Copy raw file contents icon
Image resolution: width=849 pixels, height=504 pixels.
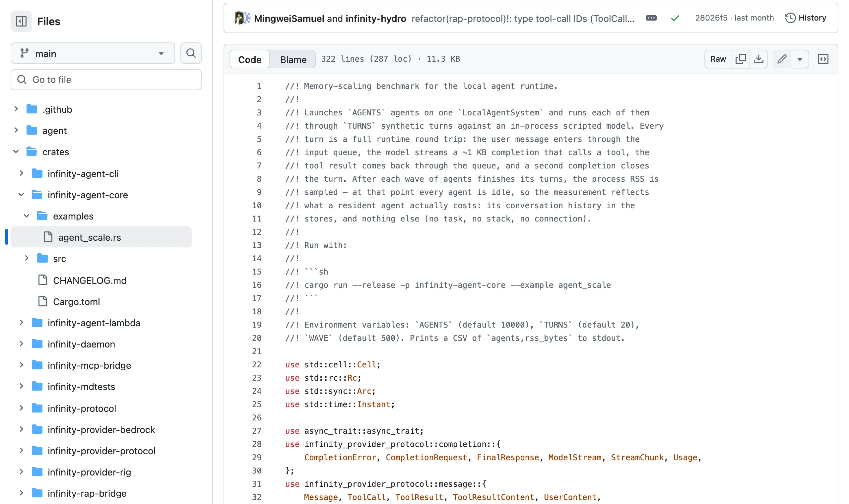741,59
